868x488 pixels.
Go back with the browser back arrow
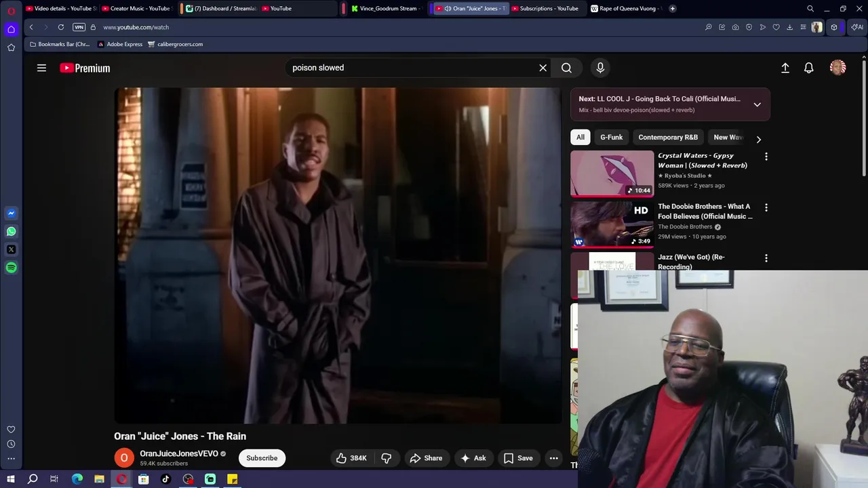tap(31, 27)
